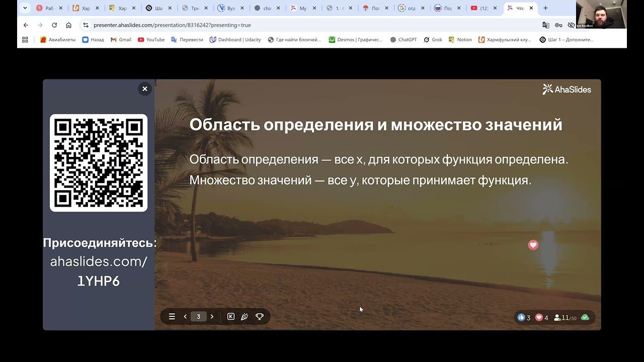Open the Notion bookmark

460,40
